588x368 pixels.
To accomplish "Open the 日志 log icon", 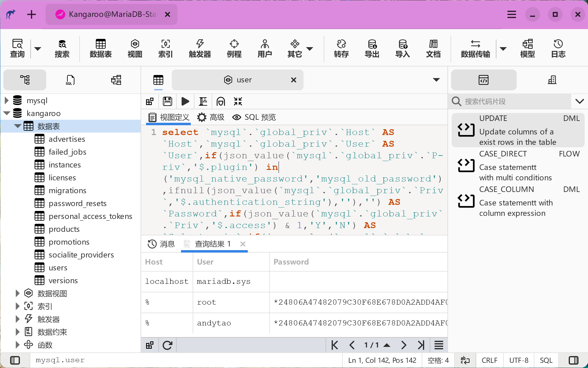I will (558, 48).
